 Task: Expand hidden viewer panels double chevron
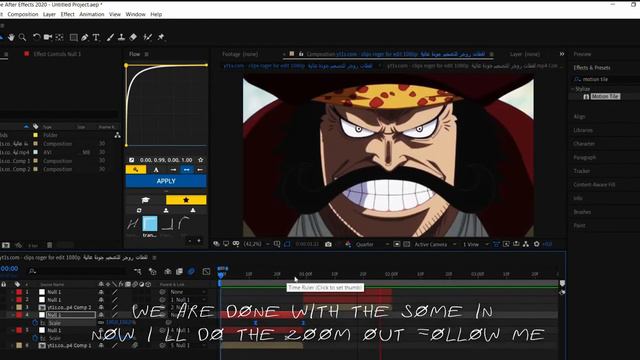tap(562, 54)
